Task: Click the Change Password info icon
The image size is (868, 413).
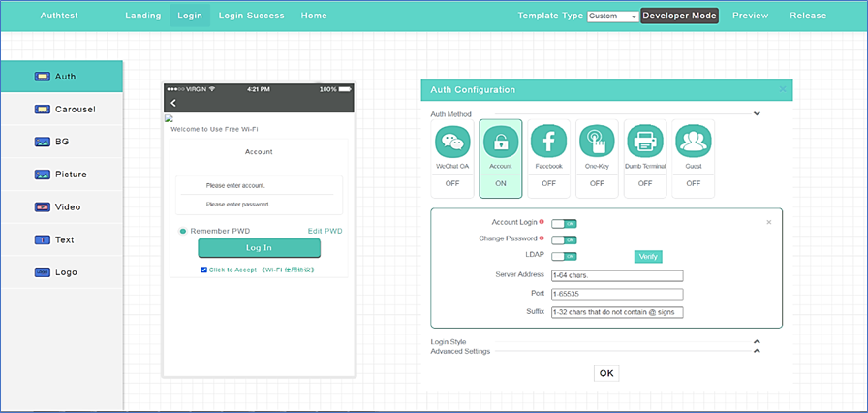Action: tap(542, 238)
